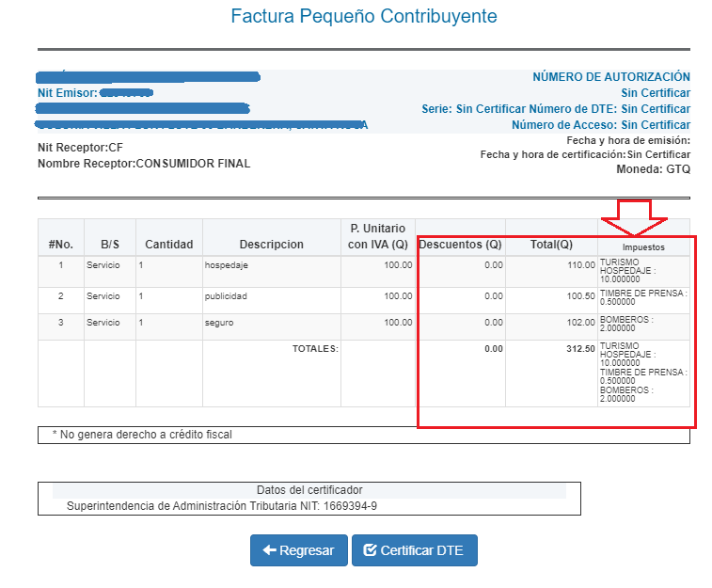Screen dimensions: 712x588
Task: Click the Descuentos (Q) column header
Action: (460, 244)
